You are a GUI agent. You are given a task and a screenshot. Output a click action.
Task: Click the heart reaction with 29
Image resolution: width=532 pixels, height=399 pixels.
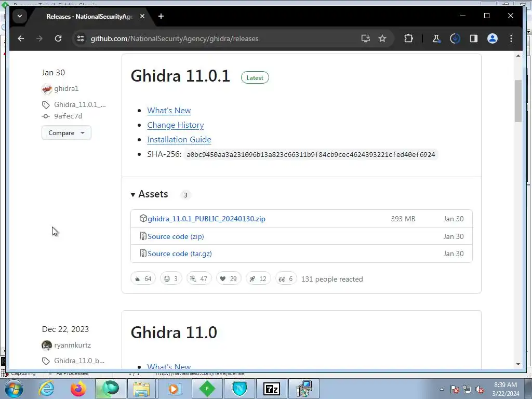[x=229, y=279]
